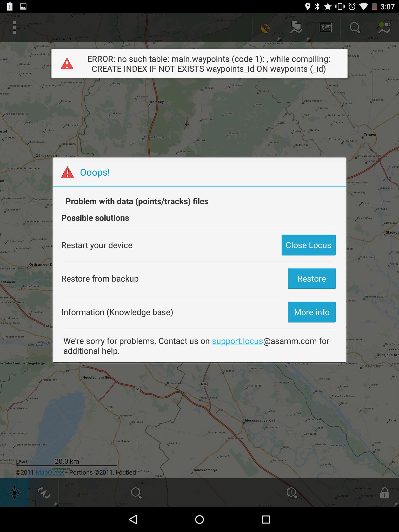Tap the Android back navigation button
Image resolution: width=399 pixels, height=532 pixels.
coord(133,520)
